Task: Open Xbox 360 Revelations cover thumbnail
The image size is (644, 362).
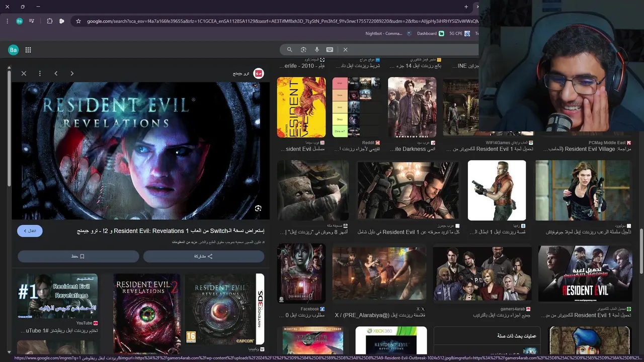Action: [x=391, y=341]
